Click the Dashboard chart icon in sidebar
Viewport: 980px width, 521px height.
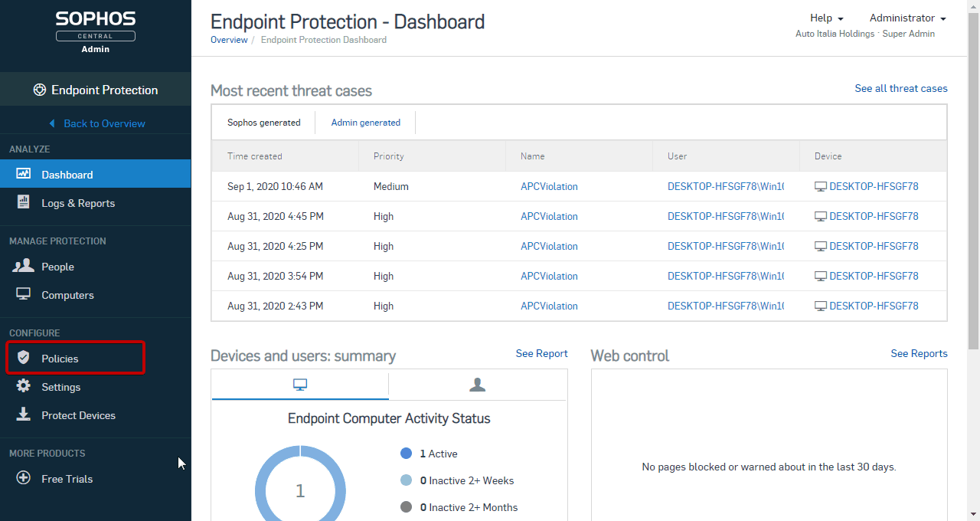pos(23,174)
